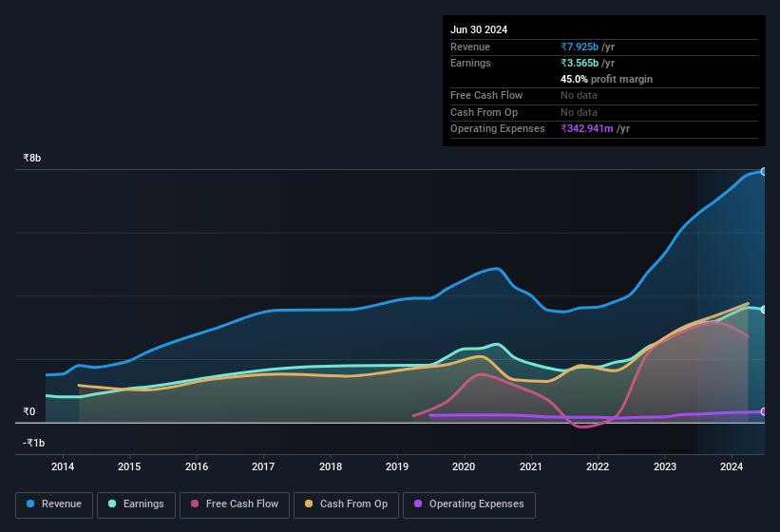
Task: Toggle the Revenue legend series
Action: click(54, 504)
